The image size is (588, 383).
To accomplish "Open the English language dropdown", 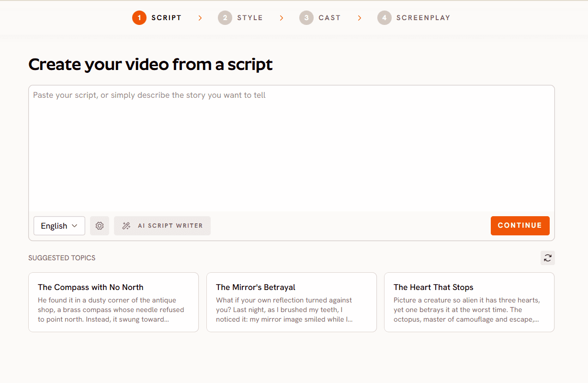I will click(59, 226).
